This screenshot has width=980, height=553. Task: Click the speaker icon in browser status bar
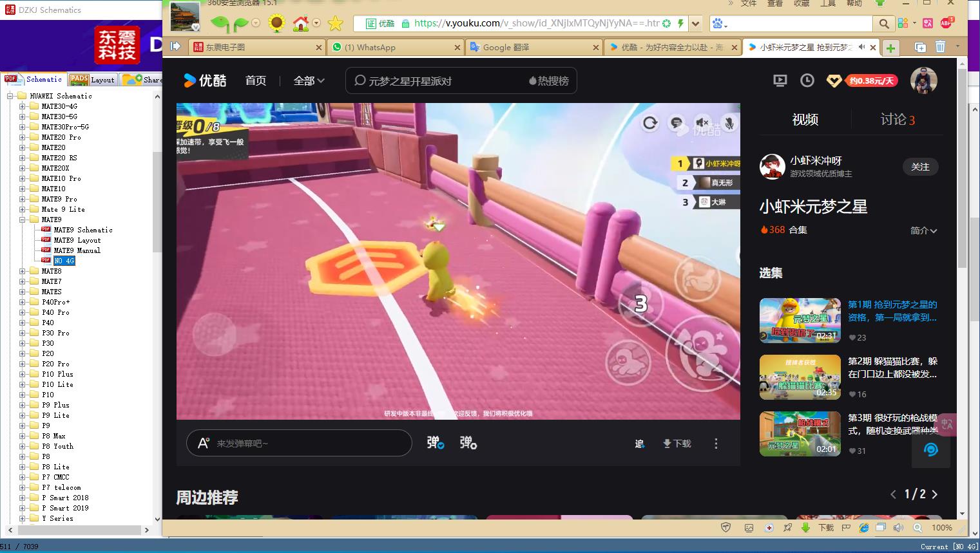899,527
